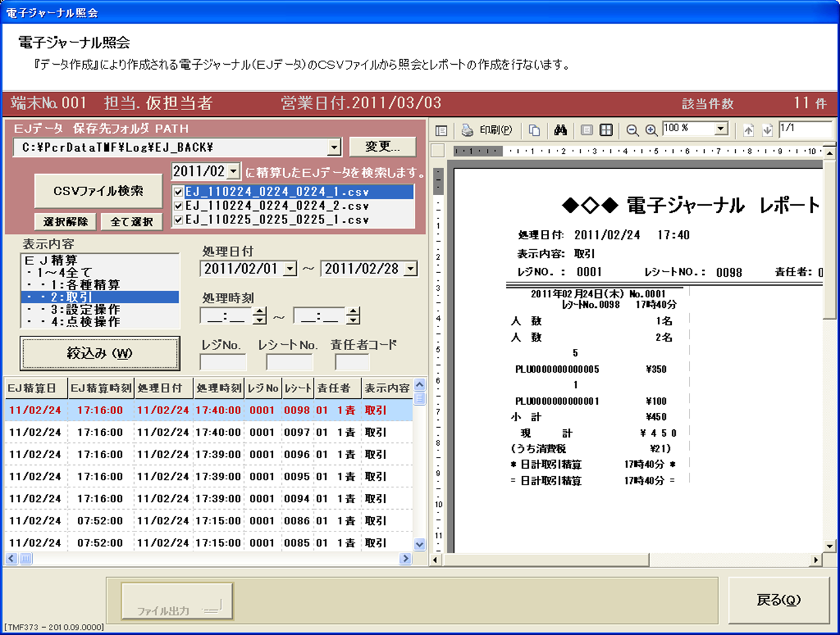
Task: Copy the report page with the copy icon
Action: pyautogui.click(x=534, y=131)
